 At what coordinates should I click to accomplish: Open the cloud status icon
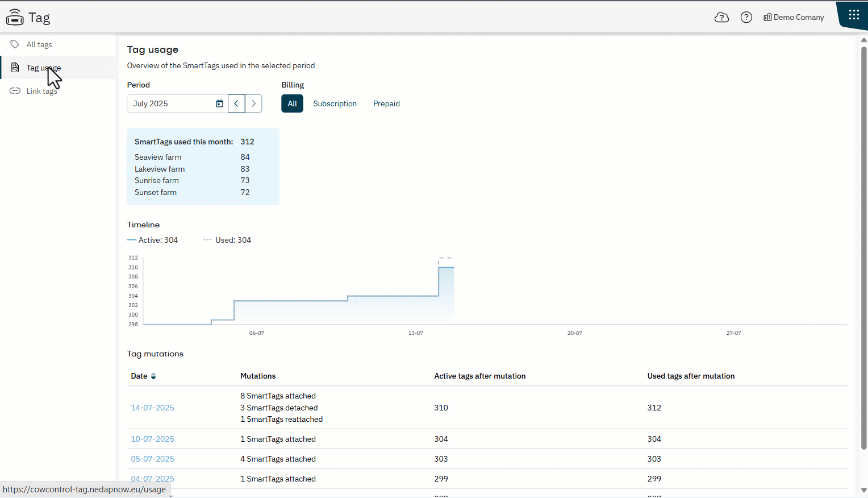tap(721, 18)
